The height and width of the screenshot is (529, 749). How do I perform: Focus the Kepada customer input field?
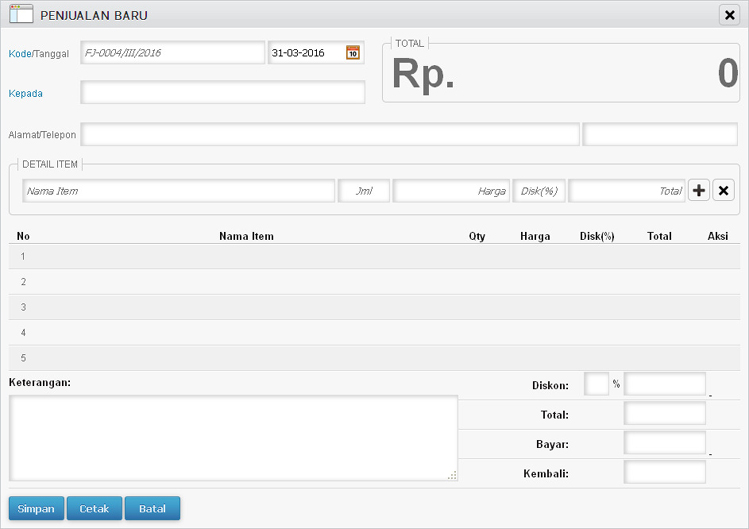click(223, 92)
